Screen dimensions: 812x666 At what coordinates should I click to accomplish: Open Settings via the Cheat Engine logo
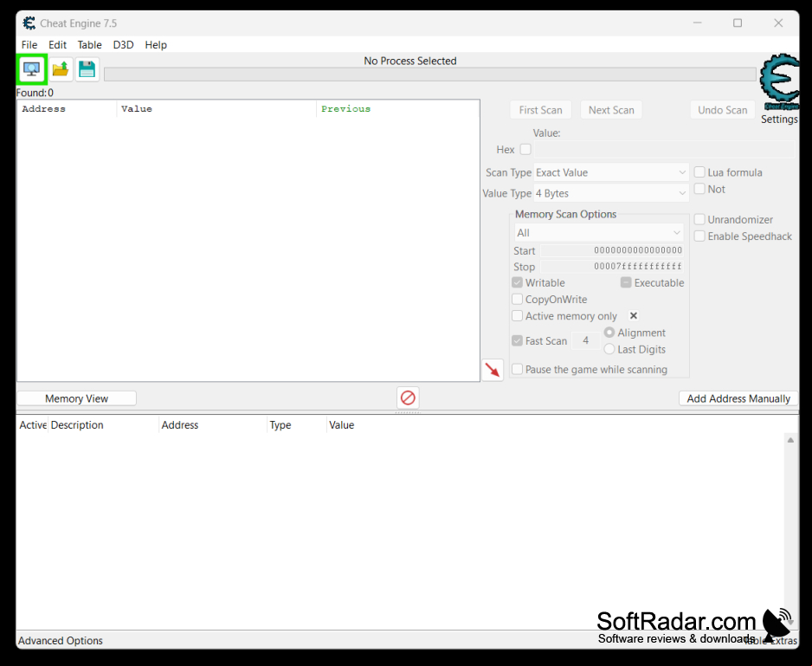(x=780, y=82)
